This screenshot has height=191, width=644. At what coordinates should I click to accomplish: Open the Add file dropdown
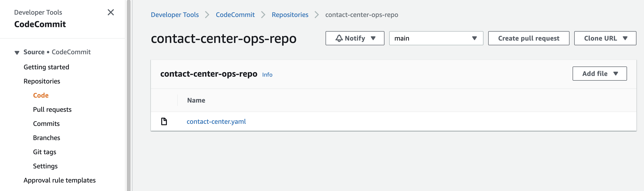(x=599, y=74)
